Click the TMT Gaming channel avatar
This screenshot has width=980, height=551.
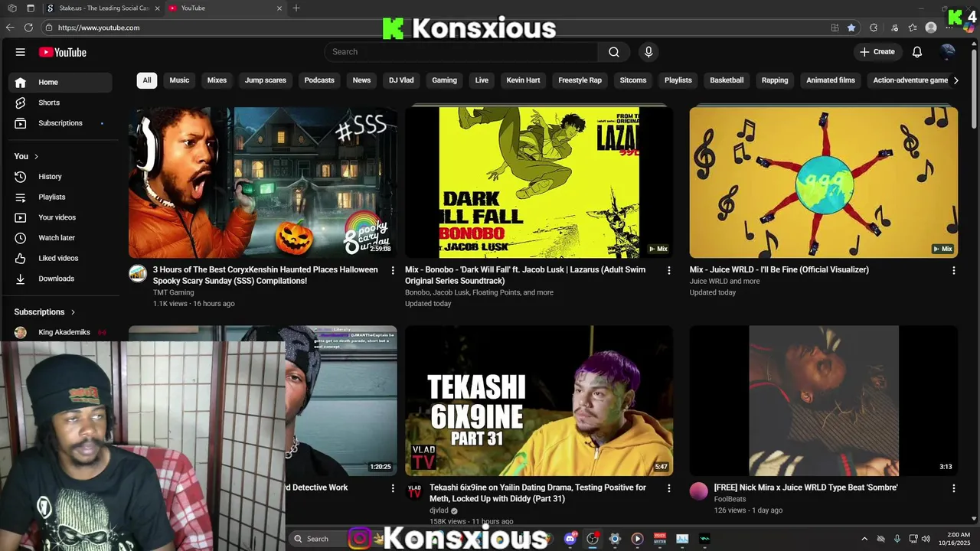(138, 274)
